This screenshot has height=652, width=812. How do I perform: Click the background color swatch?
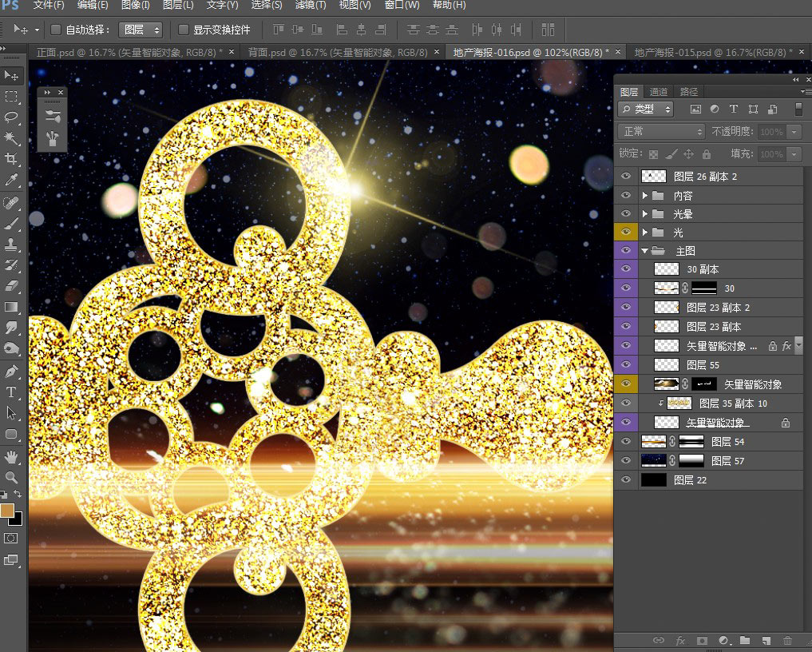(17, 519)
